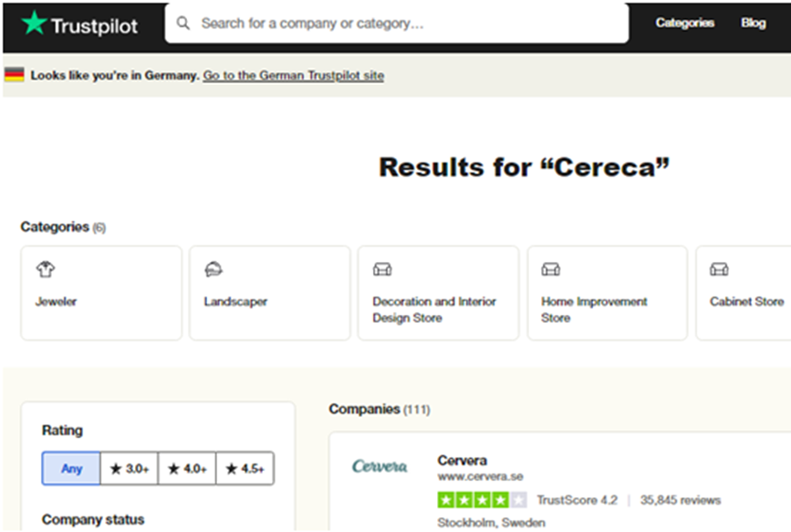Filter by 3.0+ star rating
Screen dimensions: 791x532
129,469
